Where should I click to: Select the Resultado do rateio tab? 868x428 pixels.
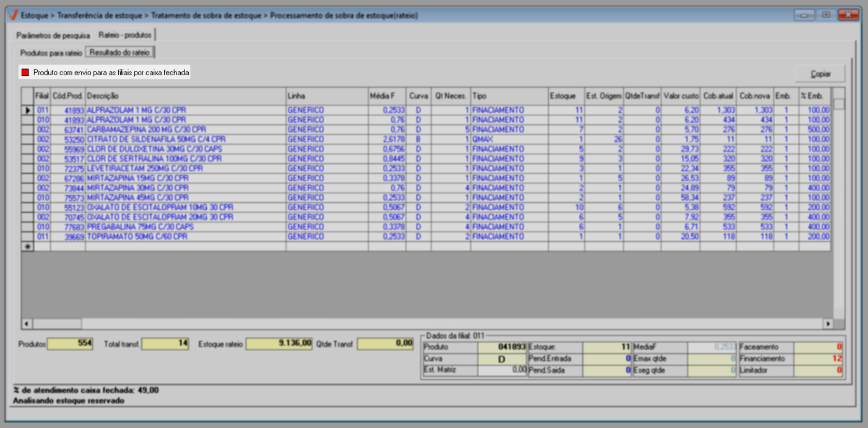[120, 52]
